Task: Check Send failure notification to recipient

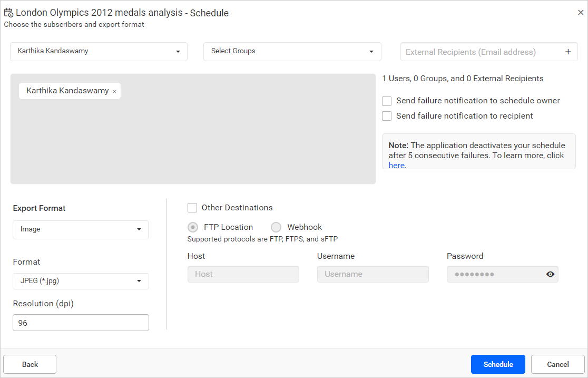Action: click(x=387, y=116)
